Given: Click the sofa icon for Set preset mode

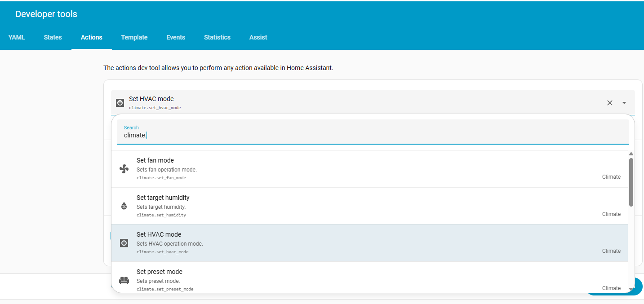Looking at the screenshot, I should click(124, 280).
